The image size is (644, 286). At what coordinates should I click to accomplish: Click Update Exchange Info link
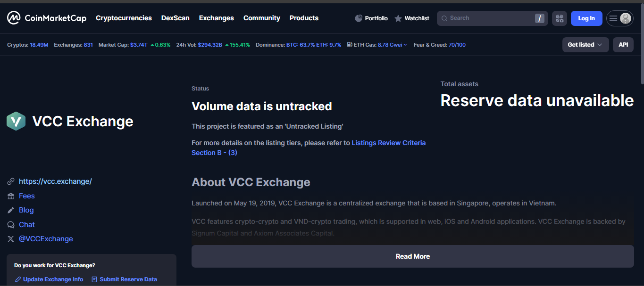coord(53,279)
